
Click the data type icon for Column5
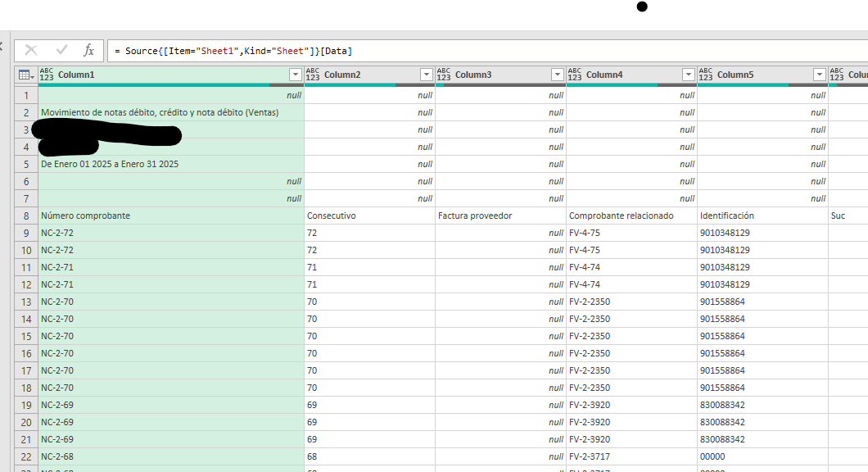coord(705,75)
